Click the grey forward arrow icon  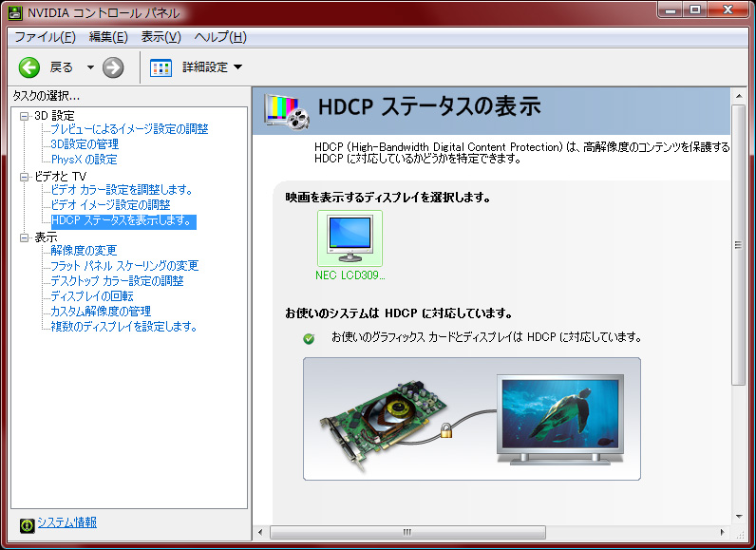tap(113, 67)
